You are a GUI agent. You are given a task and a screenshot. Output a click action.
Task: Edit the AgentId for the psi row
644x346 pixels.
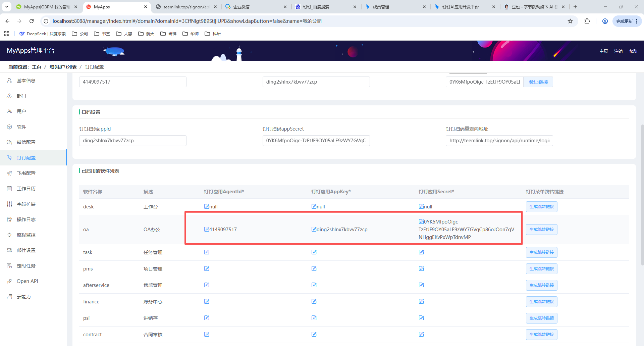coord(207,318)
